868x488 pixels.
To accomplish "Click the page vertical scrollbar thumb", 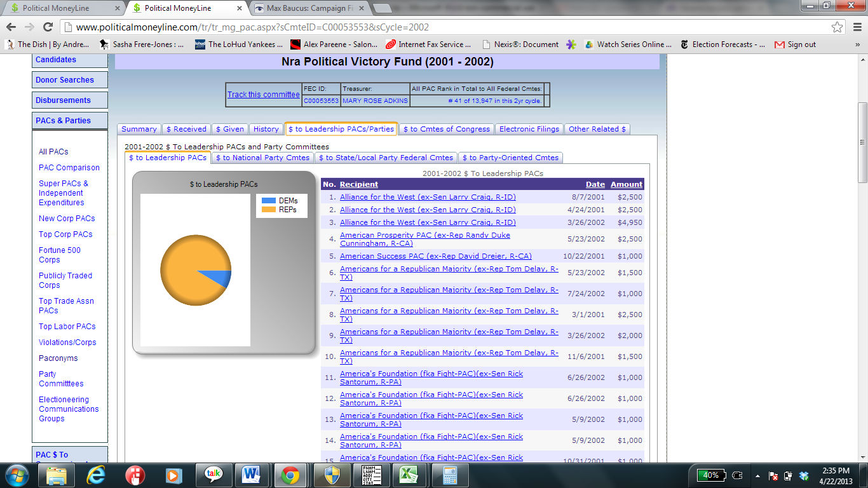I will (x=862, y=143).
